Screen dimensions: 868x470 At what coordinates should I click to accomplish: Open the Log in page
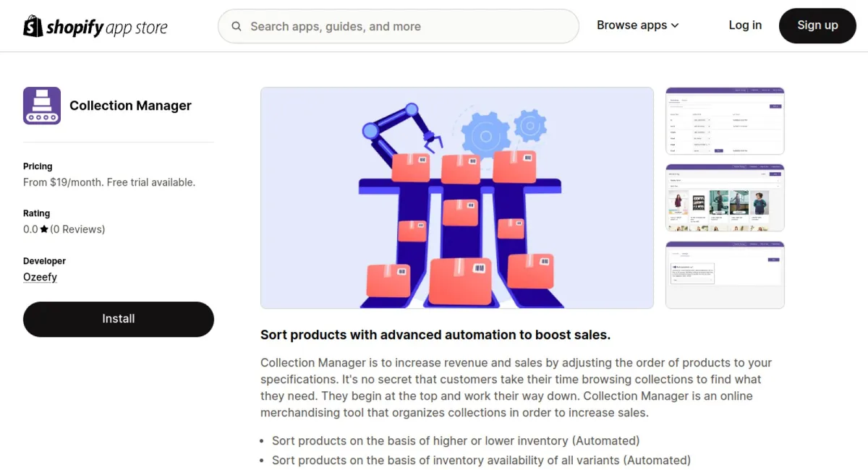[x=745, y=25]
